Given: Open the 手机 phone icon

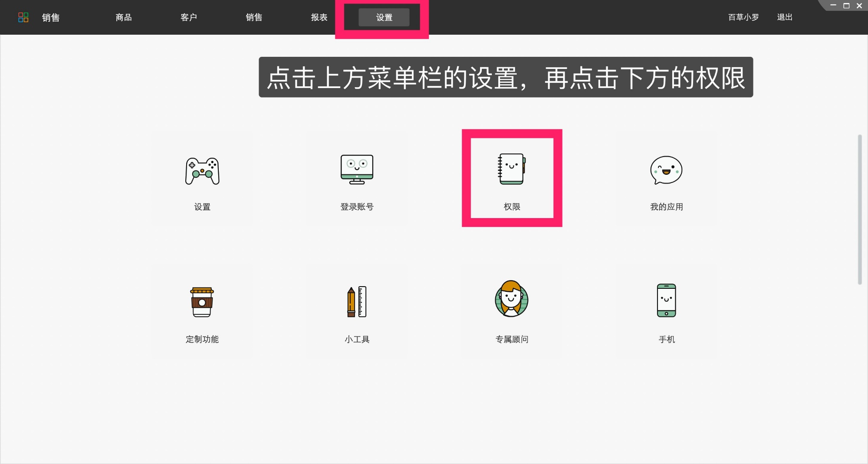Looking at the screenshot, I should click(666, 299).
